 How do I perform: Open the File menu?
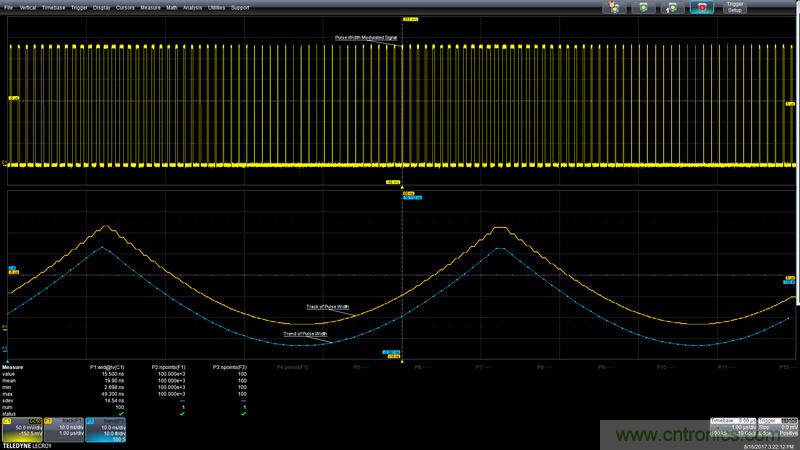[x=8, y=6]
